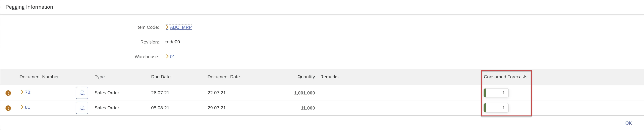Open the hierarchy icon for Sales Order 81
Screen dimensions: 644x130
(x=82, y=108)
